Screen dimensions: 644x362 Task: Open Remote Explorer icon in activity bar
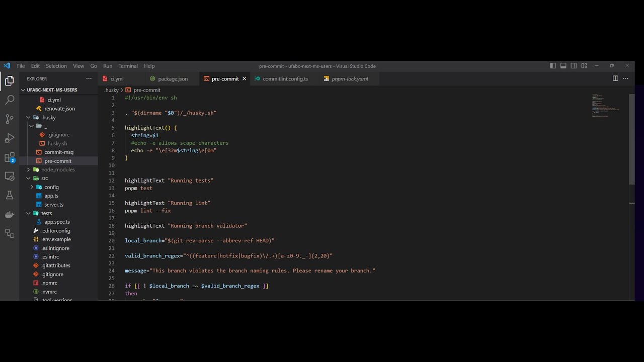[x=9, y=176]
